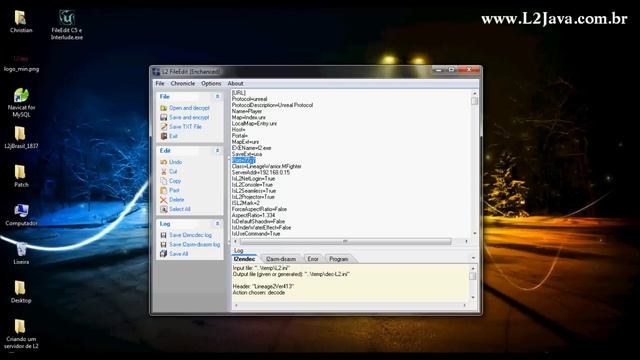Collapse the Log panel section

(x=218, y=224)
